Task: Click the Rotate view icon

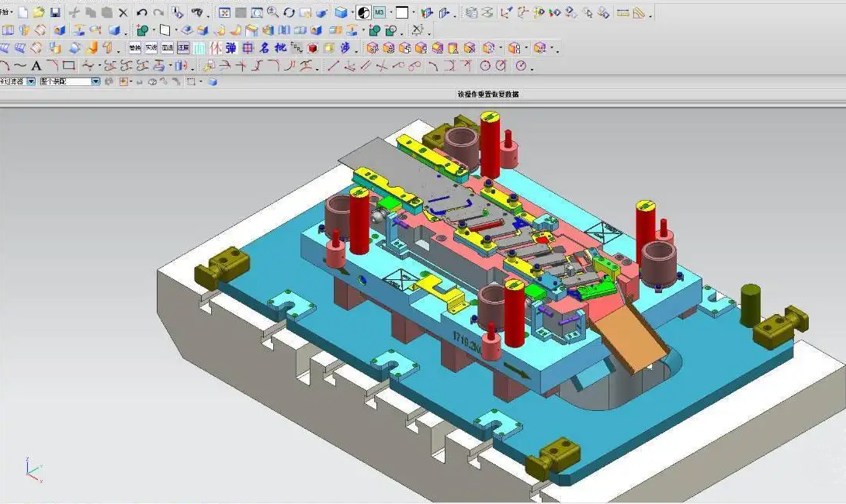Action: [x=290, y=12]
